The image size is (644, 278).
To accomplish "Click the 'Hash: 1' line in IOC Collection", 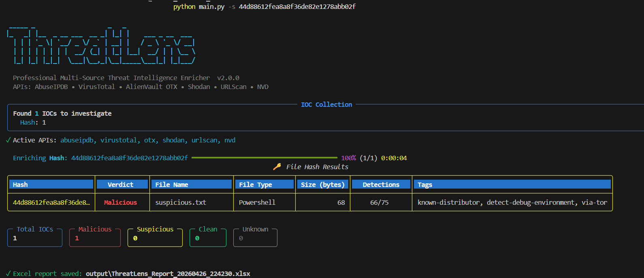I will pyautogui.click(x=33, y=122).
